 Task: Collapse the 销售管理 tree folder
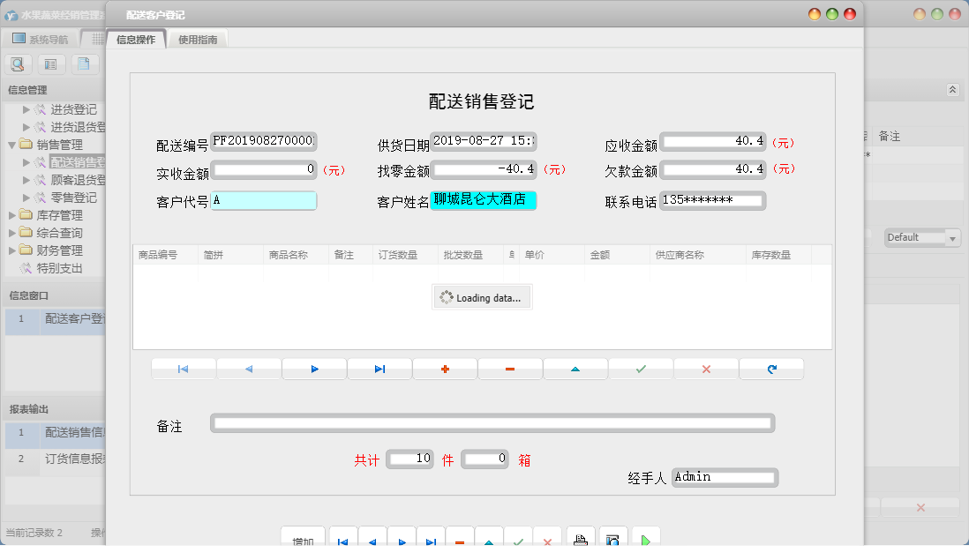pos(12,145)
